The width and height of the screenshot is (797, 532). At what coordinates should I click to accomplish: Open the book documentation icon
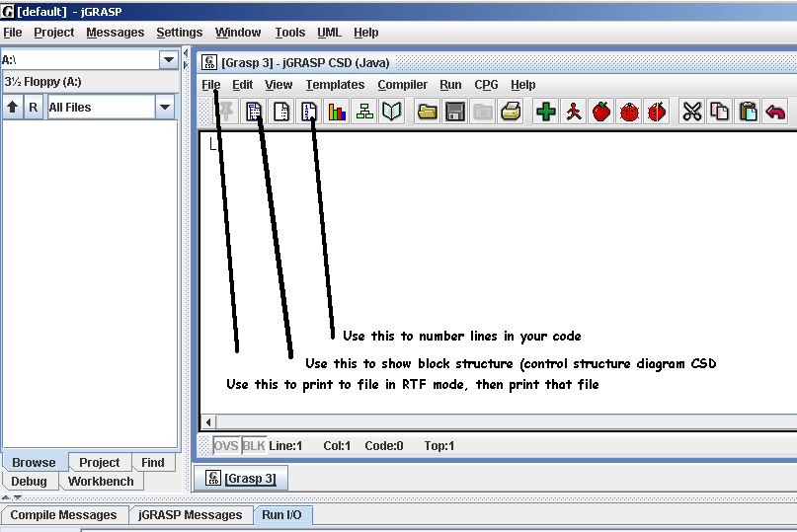pos(392,112)
